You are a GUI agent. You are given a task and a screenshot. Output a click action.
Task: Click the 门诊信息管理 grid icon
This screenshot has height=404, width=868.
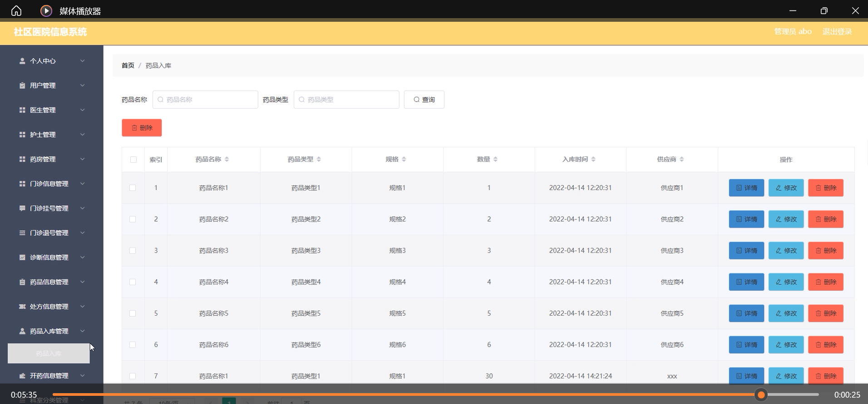pyautogui.click(x=22, y=184)
